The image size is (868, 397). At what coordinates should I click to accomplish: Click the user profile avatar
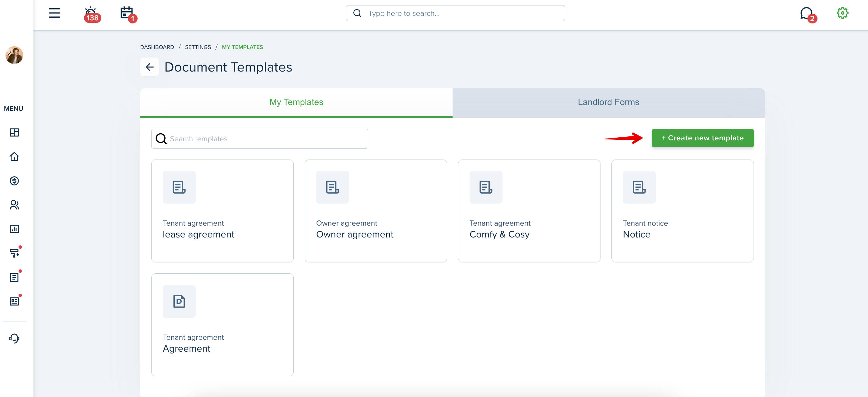tap(14, 55)
